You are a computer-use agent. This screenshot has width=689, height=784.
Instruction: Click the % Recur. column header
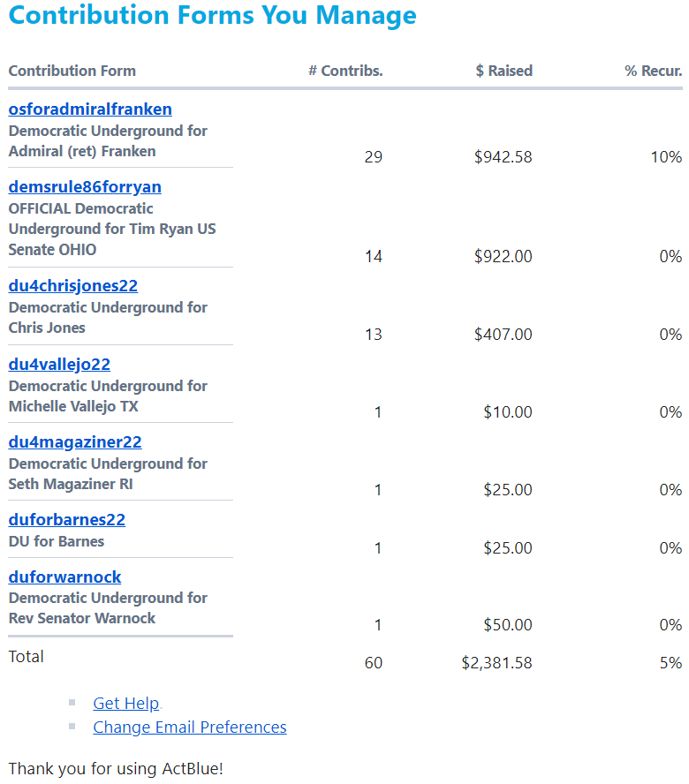click(x=654, y=71)
